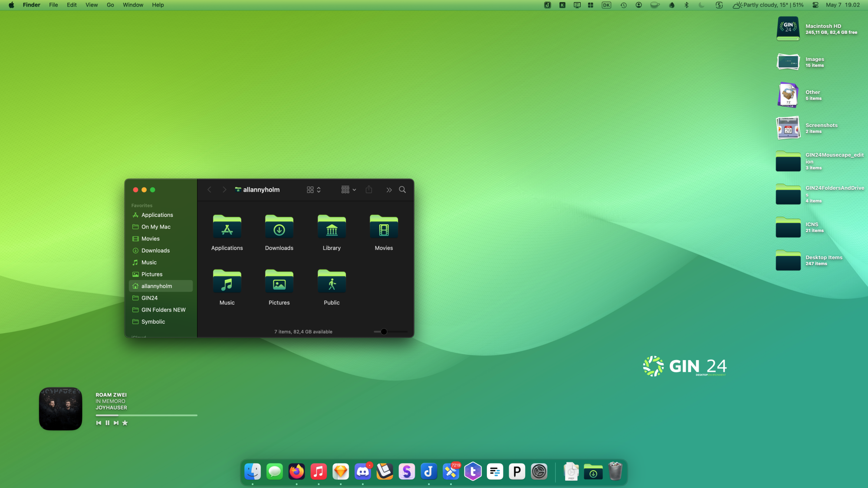Open the Trash in the dock
Screen dimensions: 868x488
point(615,472)
